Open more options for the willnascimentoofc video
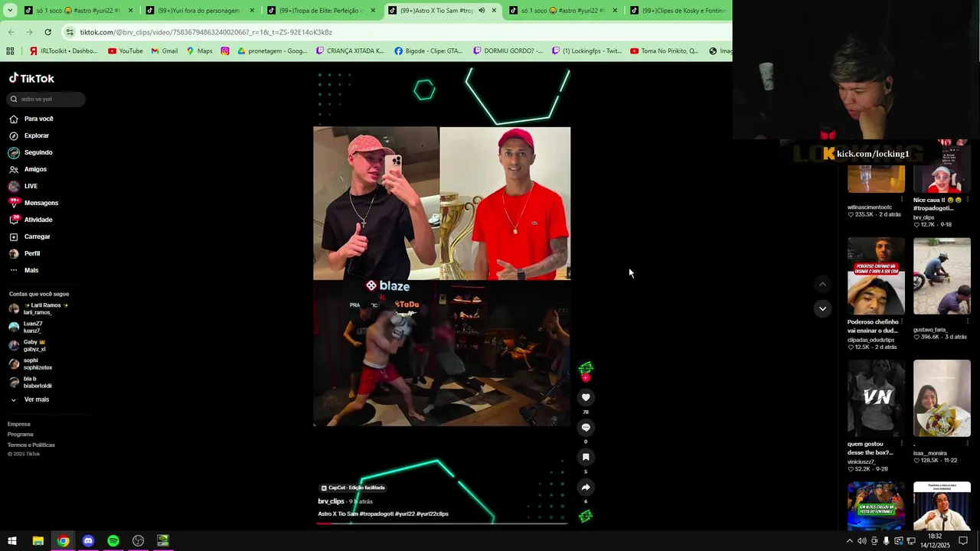 902,200
